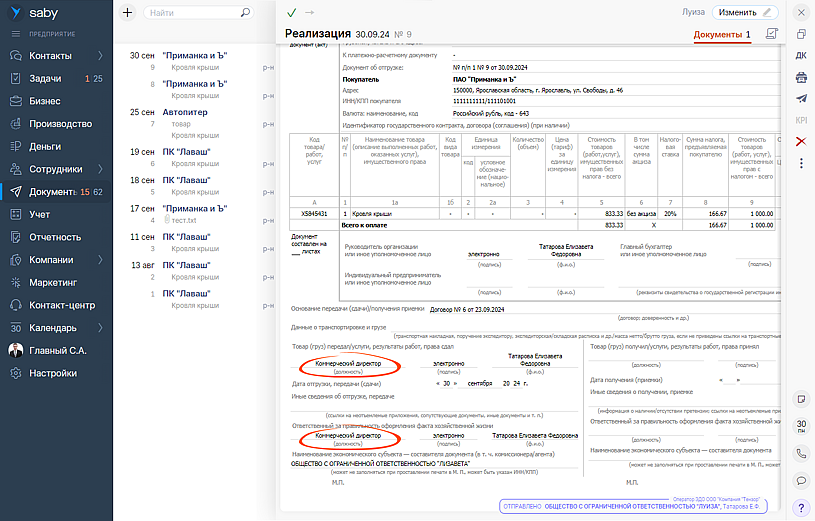Image resolution: width=815 pixels, height=521 pixels.
Task: Click the copy document icon
Action: [801, 34]
